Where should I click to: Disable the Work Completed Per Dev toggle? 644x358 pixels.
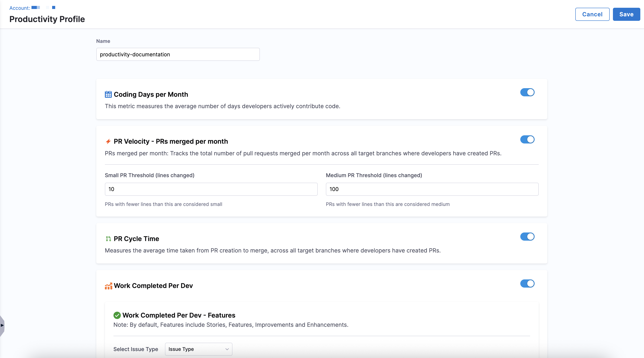tap(527, 283)
